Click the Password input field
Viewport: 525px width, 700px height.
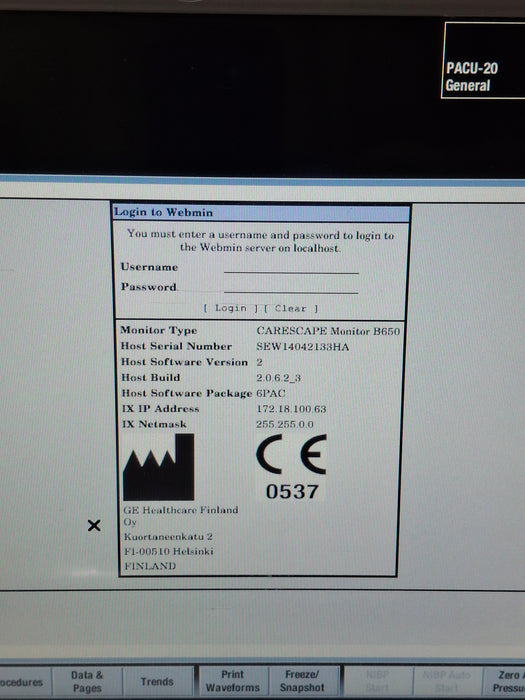291,288
